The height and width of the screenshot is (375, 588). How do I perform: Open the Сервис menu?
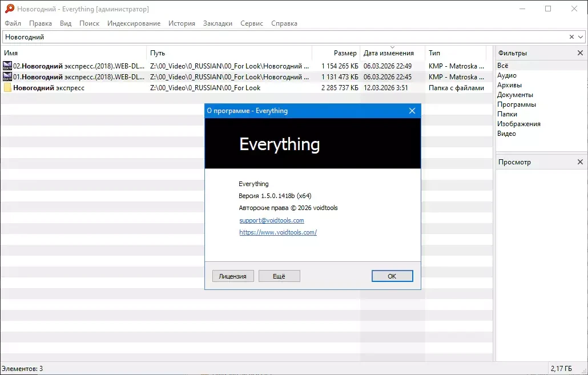[x=252, y=23]
